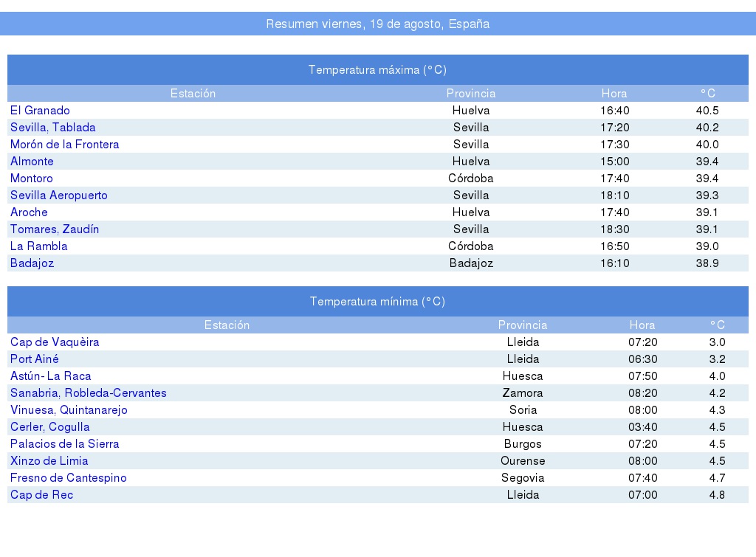Open Vinuesa, Quintanarejo station link
756x557 pixels.
pyautogui.click(x=69, y=410)
